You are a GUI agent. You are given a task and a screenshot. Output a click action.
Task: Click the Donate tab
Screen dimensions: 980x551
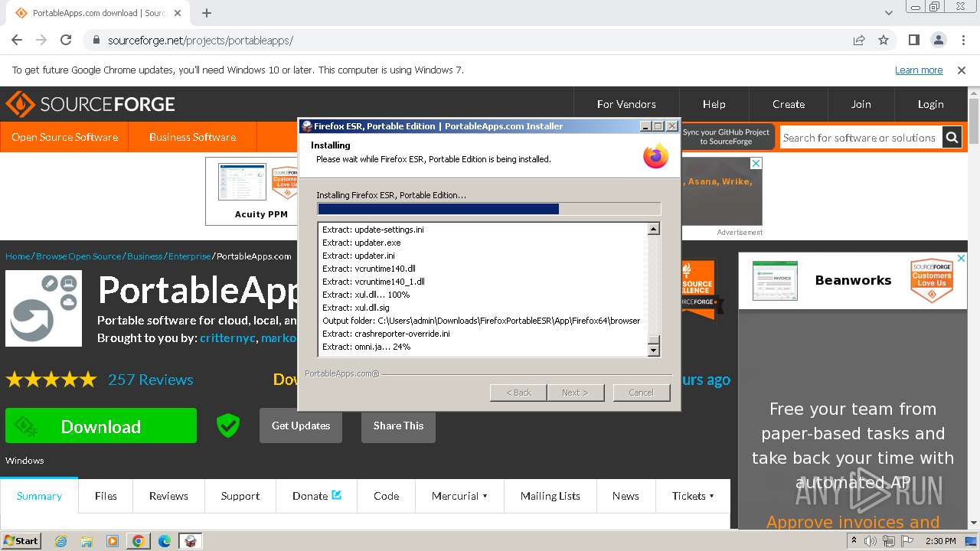pyautogui.click(x=317, y=496)
